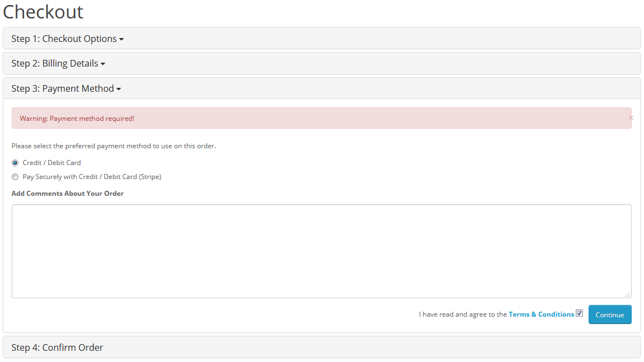Click inside the order comments box
Viewport: 644px width, 362px height.
(322, 251)
